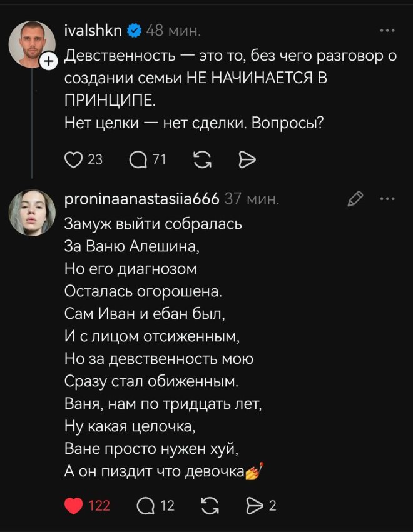Open more options menu for the reply
The width and height of the screenshot is (413, 532).
387,199
